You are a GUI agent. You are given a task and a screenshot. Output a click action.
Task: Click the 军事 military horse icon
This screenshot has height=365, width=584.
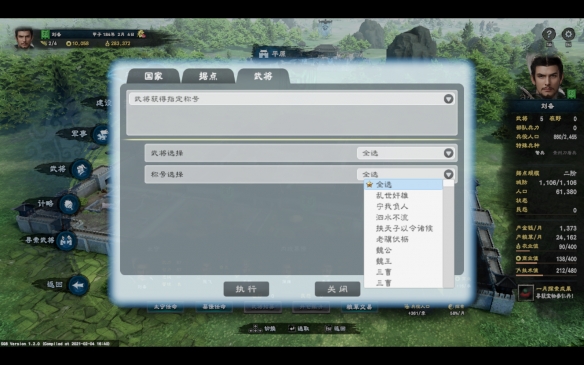[101, 134]
